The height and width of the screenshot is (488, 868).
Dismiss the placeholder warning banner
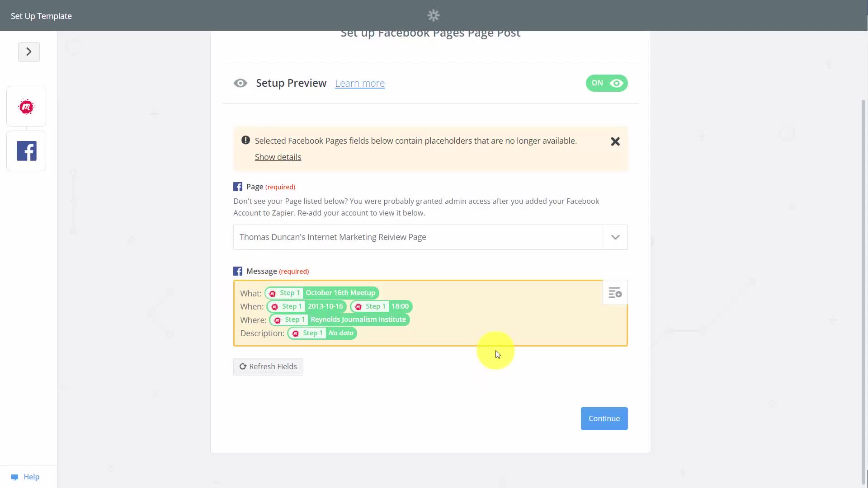615,141
